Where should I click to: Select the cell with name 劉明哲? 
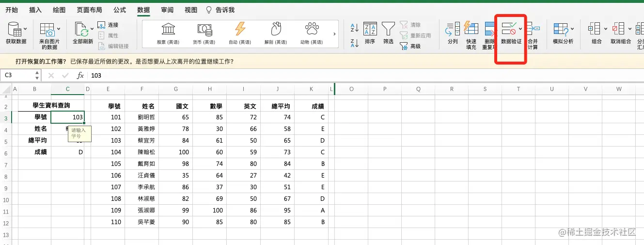pos(141,117)
